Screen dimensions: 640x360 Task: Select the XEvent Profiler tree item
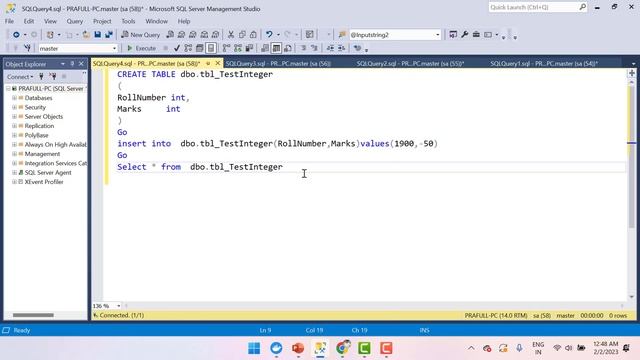point(44,182)
